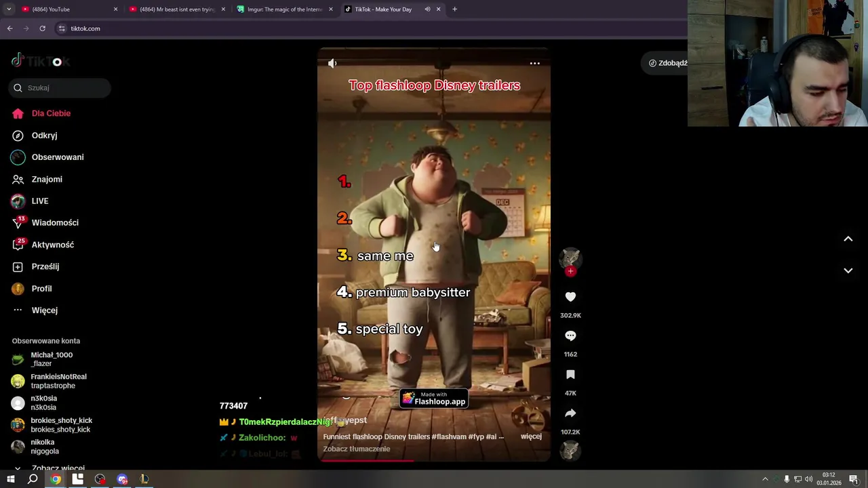Open comments via the speech bubble icon
This screenshot has width=868, height=488.
pos(570,335)
